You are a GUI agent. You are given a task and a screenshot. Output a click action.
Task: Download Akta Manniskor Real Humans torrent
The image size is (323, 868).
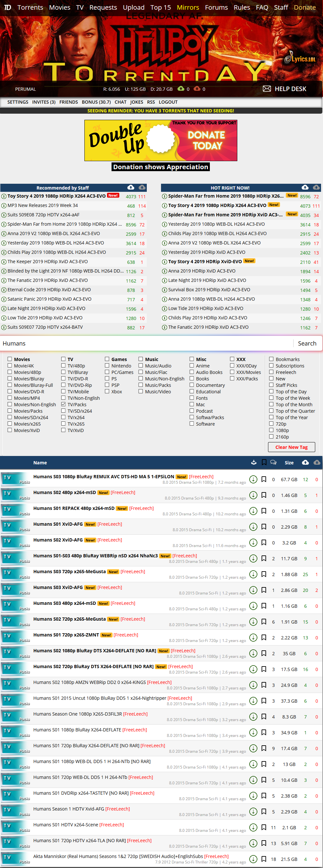(x=253, y=859)
